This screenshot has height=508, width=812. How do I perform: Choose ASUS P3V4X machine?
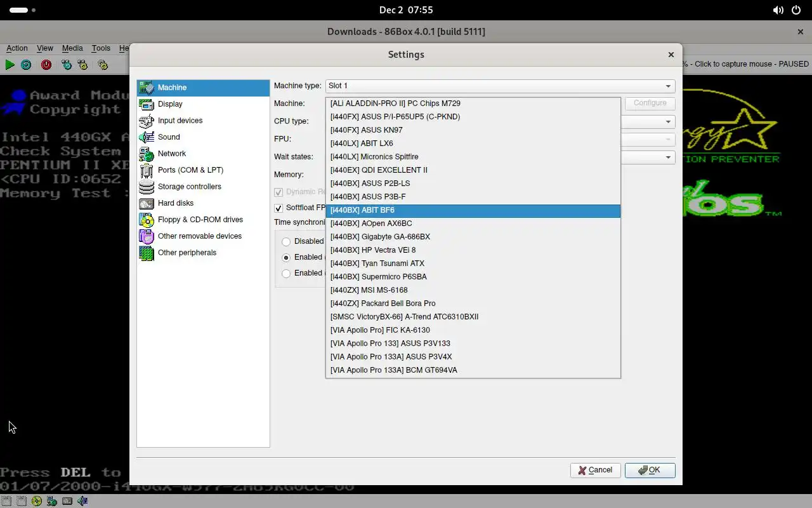click(x=473, y=357)
